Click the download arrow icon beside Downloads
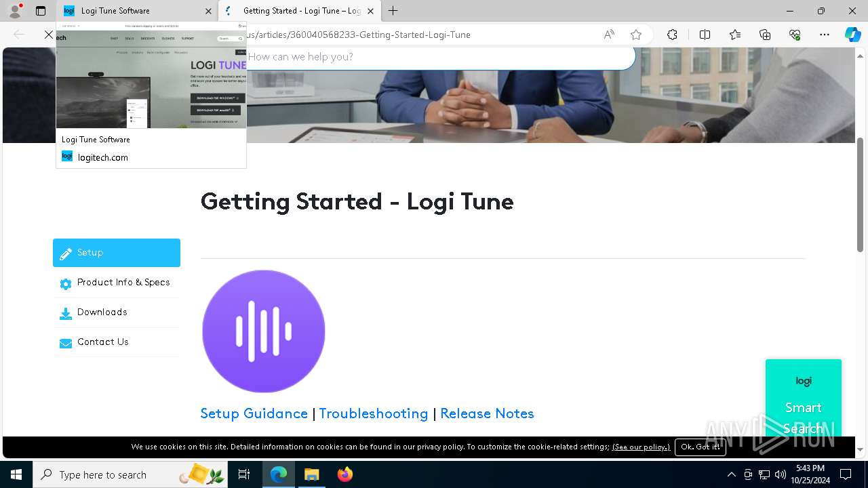 (x=66, y=314)
